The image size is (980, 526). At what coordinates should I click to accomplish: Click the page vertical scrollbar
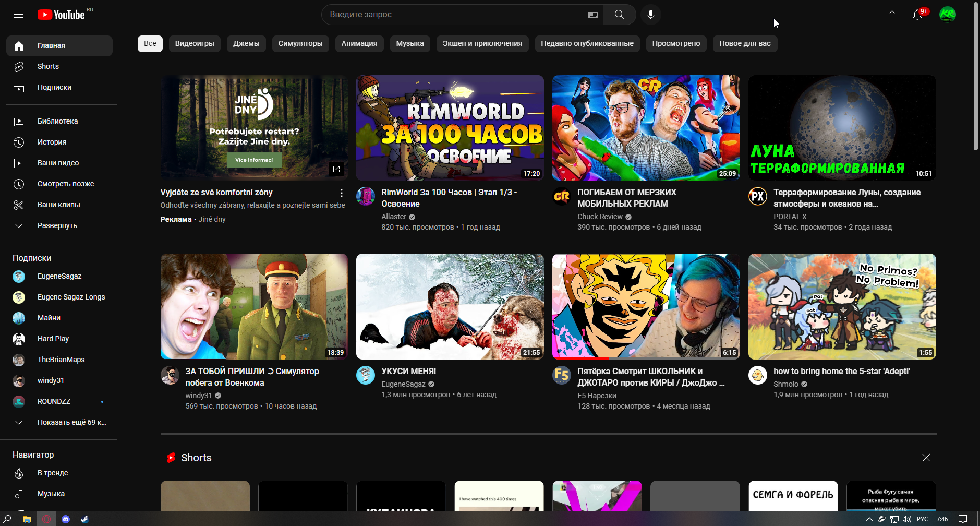point(976,76)
